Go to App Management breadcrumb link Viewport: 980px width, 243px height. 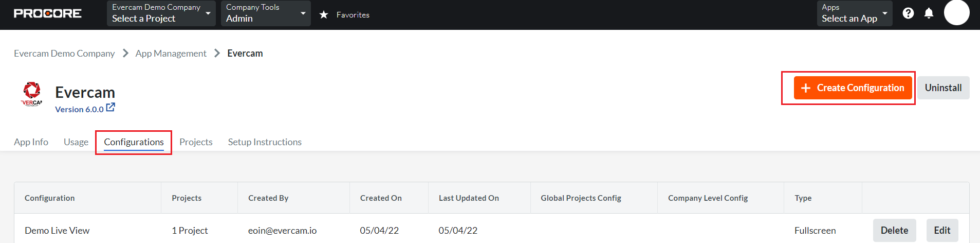171,54
